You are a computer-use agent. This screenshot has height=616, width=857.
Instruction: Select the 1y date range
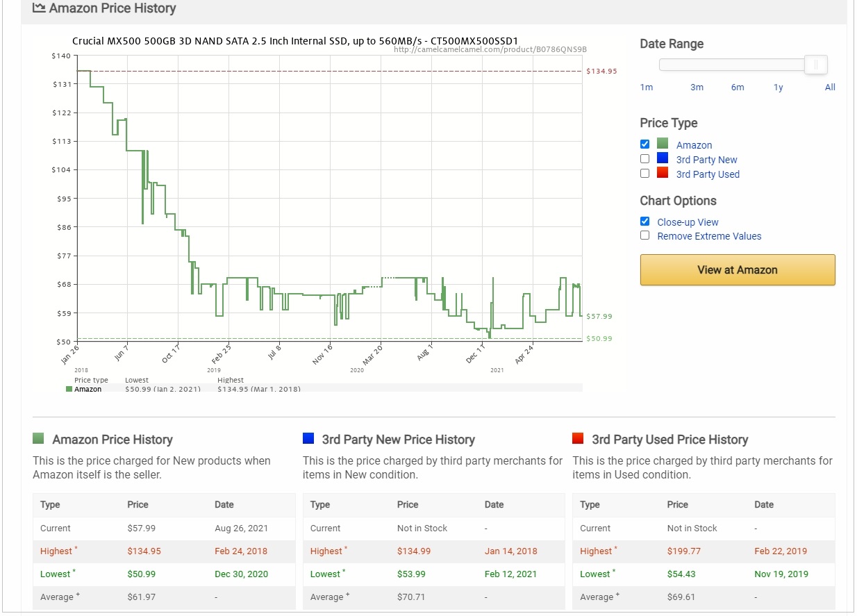[779, 88]
